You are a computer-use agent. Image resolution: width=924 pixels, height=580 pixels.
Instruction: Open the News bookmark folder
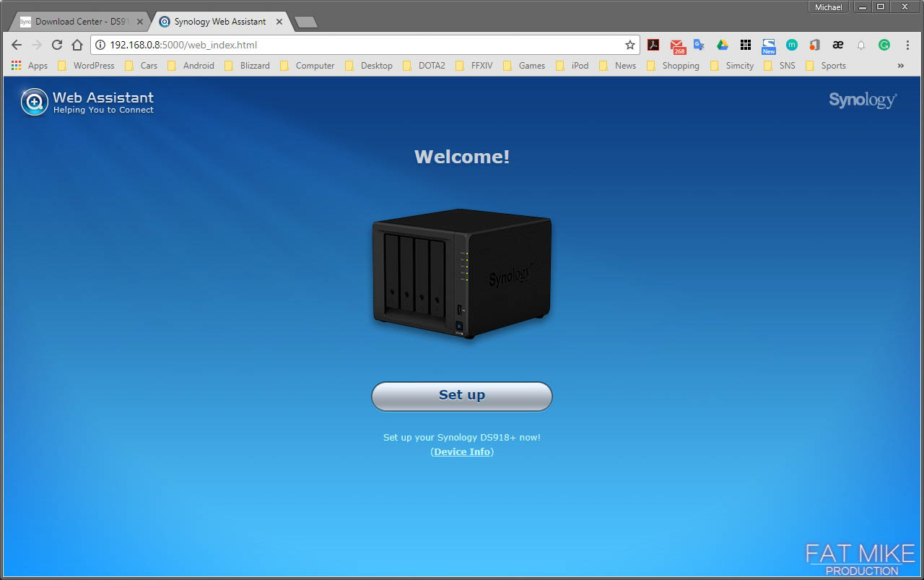coord(617,66)
